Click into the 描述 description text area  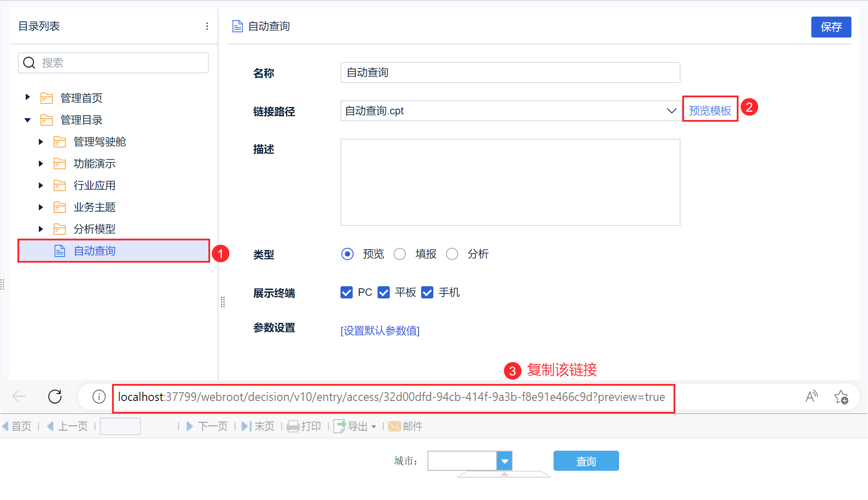click(511, 182)
